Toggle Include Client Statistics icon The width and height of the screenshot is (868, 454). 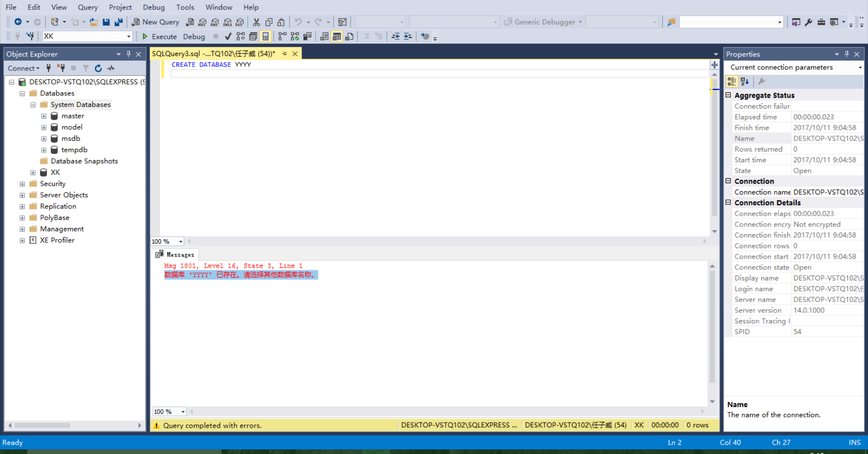[307, 36]
